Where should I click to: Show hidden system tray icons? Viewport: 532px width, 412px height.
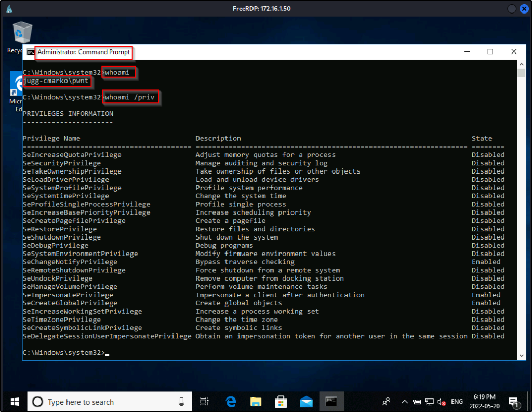coord(404,402)
